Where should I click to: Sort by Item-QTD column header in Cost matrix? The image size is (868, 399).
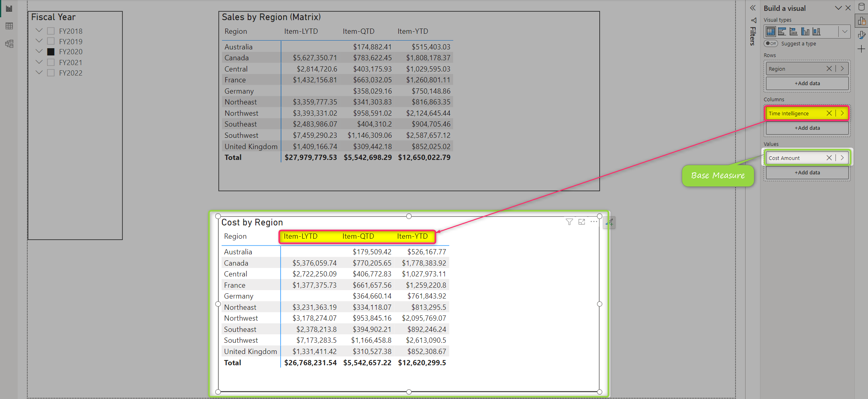358,236
